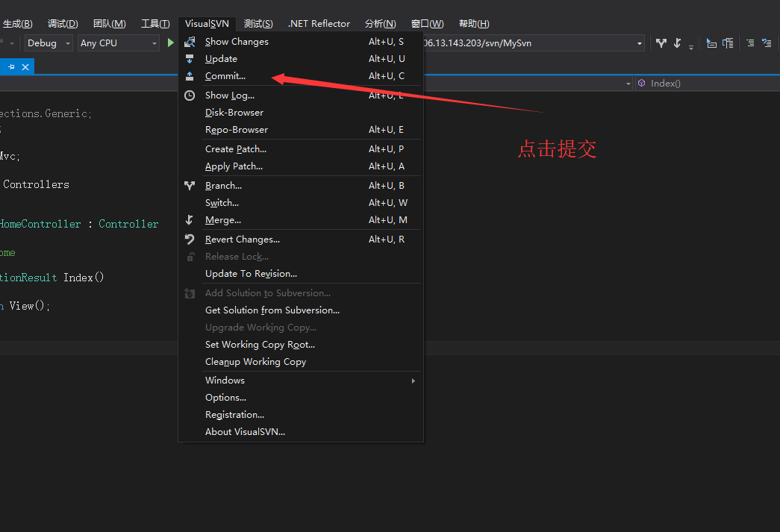Click the Revert Changes arrow icon

[x=190, y=240]
